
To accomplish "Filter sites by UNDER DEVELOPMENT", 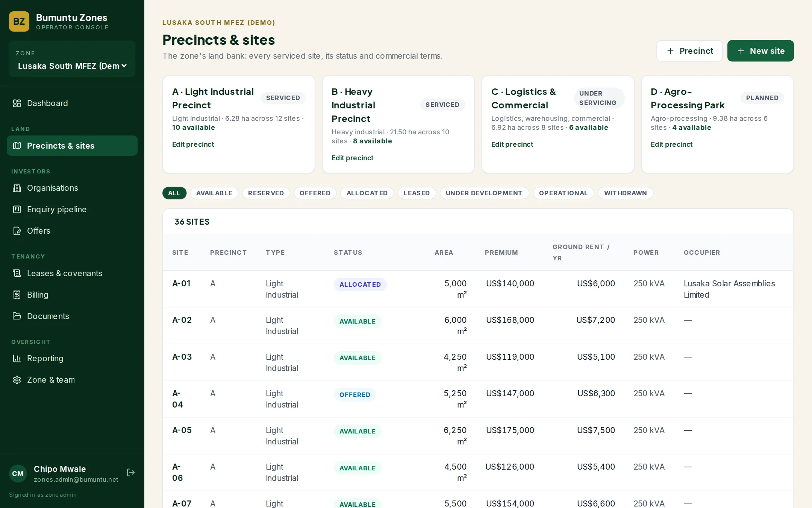I will click(484, 193).
